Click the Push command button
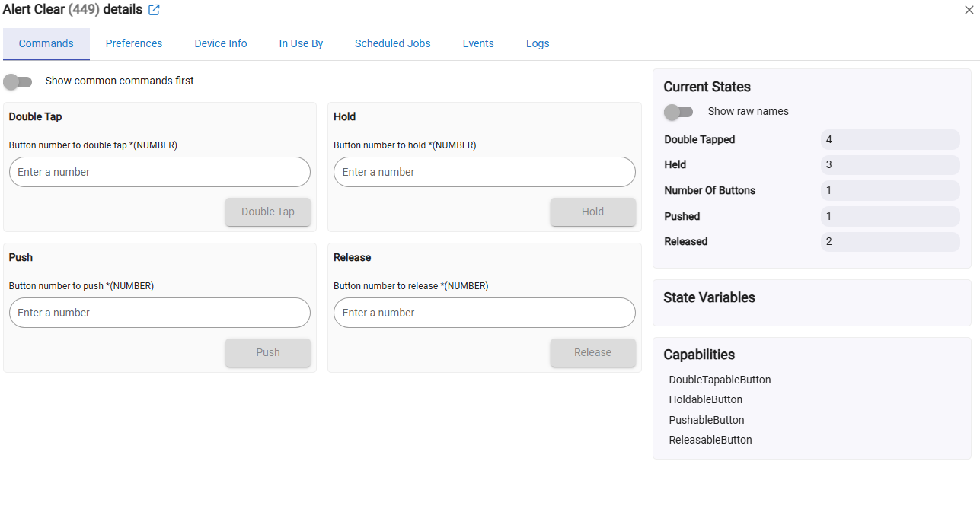This screenshot has width=980, height=528. point(268,352)
